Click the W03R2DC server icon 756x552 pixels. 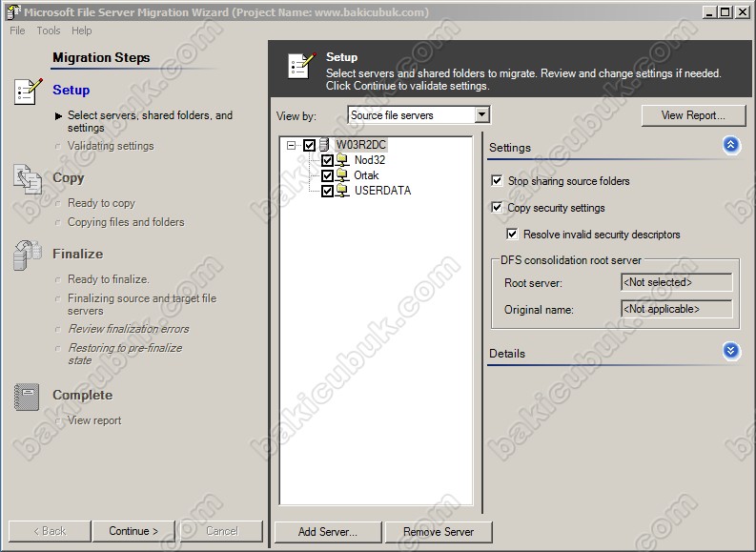[324, 145]
